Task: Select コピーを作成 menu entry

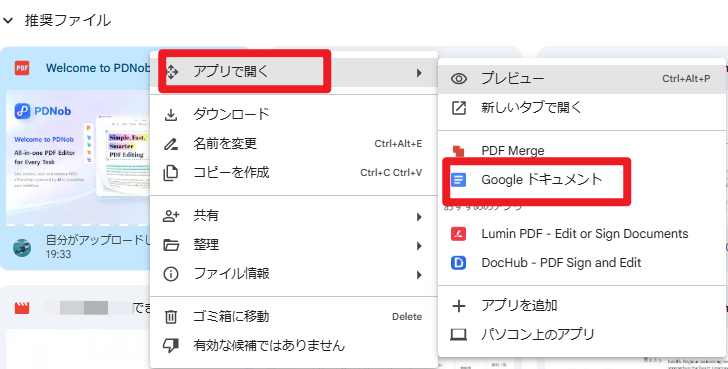Action: (294, 173)
